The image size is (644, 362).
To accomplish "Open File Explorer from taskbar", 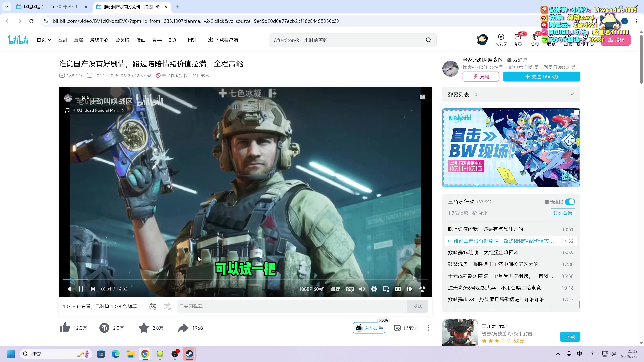I will (x=130, y=354).
